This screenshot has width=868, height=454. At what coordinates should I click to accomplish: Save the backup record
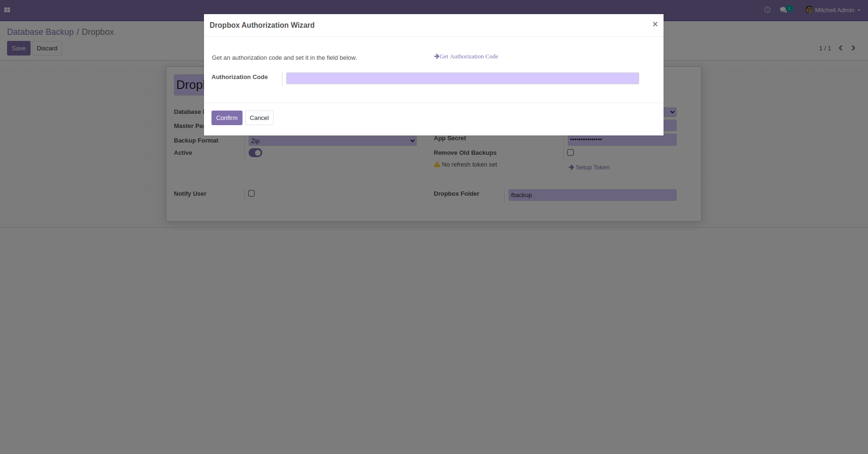click(x=19, y=48)
